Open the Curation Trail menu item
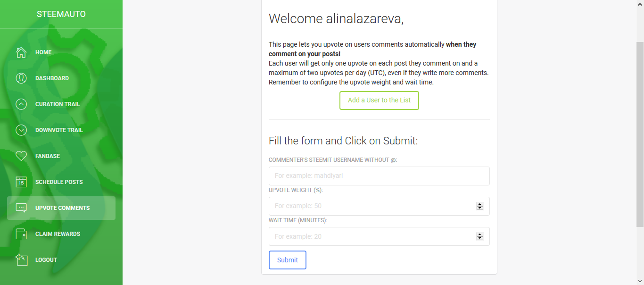The image size is (644, 285). pyautogui.click(x=58, y=104)
